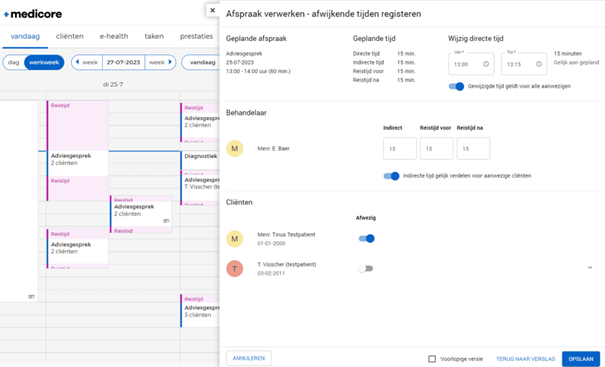Viewport: 605px width, 367px height.
Task: Switch to the cliënten tab
Action: (x=69, y=36)
